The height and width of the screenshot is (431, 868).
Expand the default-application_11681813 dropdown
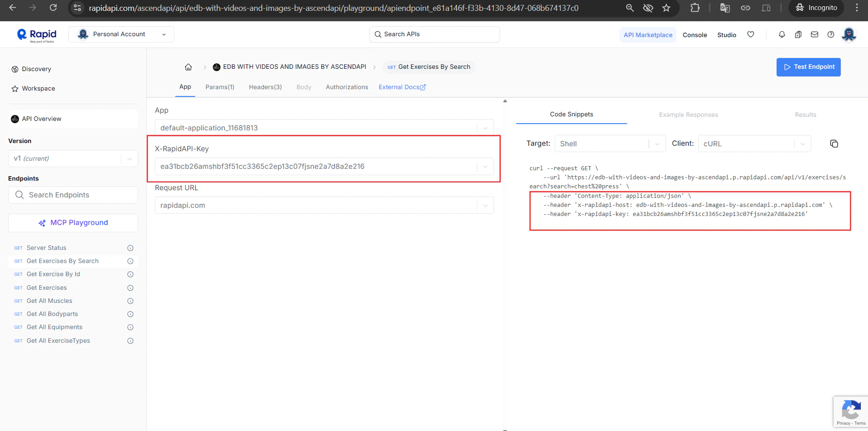click(485, 127)
